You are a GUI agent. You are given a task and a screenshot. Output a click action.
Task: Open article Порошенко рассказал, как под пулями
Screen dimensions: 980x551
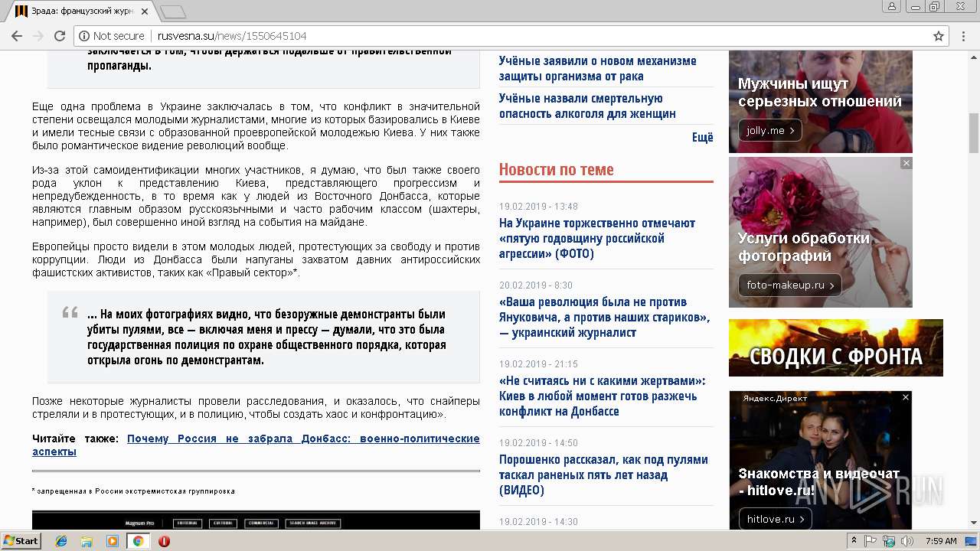tap(603, 474)
